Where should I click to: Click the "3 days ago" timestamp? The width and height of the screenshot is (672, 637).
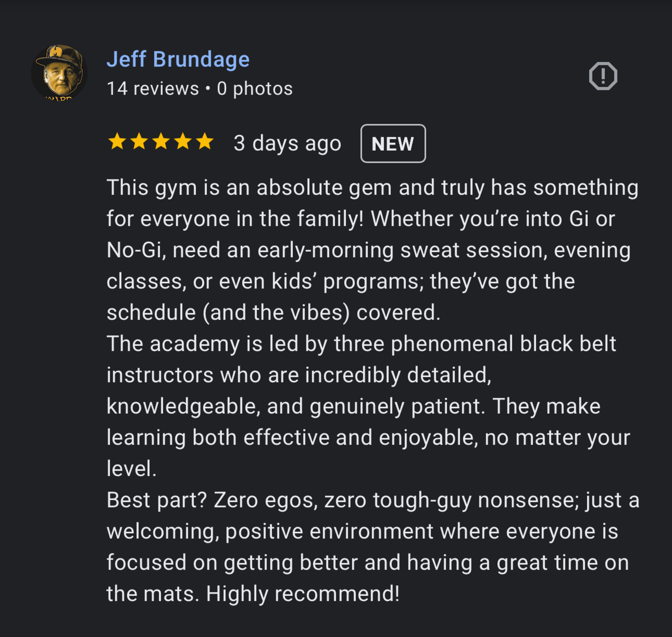click(x=287, y=143)
